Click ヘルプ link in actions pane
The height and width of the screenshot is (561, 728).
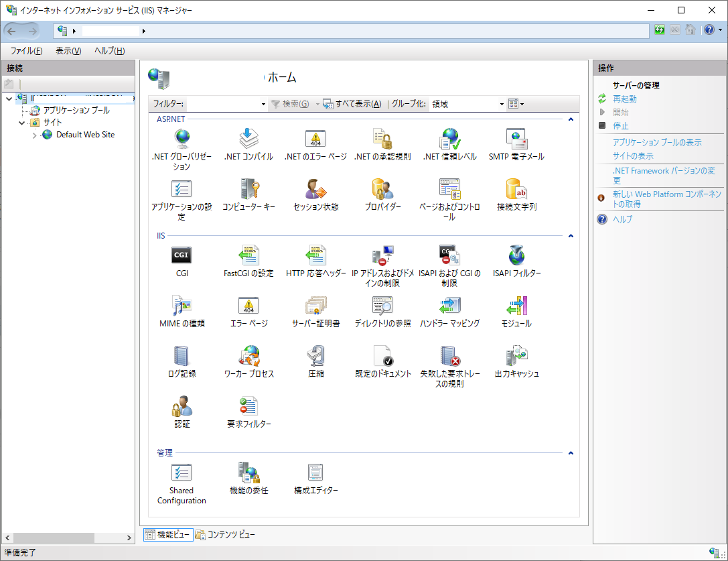[622, 219]
